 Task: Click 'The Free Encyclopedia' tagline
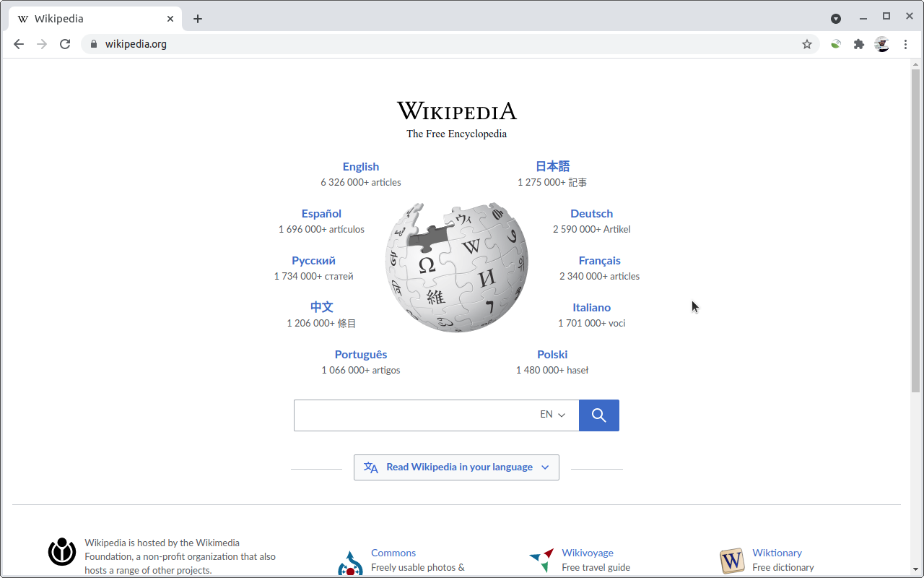point(456,134)
